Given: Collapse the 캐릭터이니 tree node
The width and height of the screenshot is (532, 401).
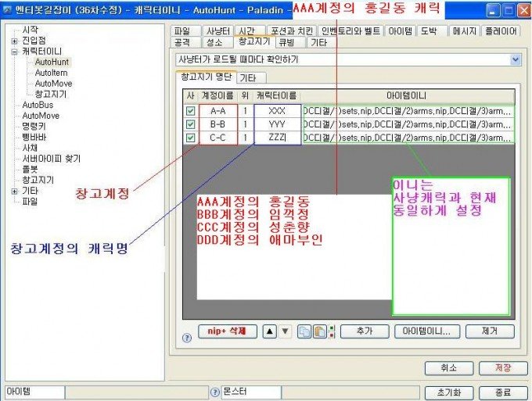Looking at the screenshot, I should tap(15, 51).
